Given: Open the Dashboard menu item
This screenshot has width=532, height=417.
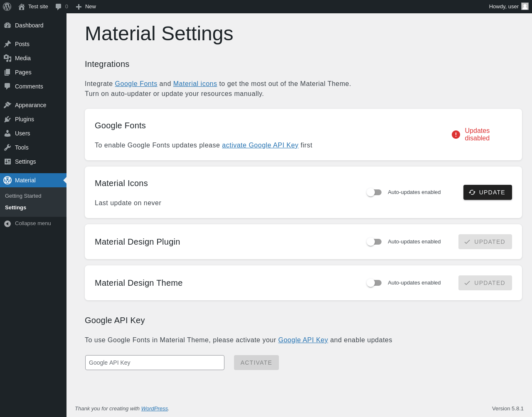Looking at the screenshot, I should click(x=33, y=25).
